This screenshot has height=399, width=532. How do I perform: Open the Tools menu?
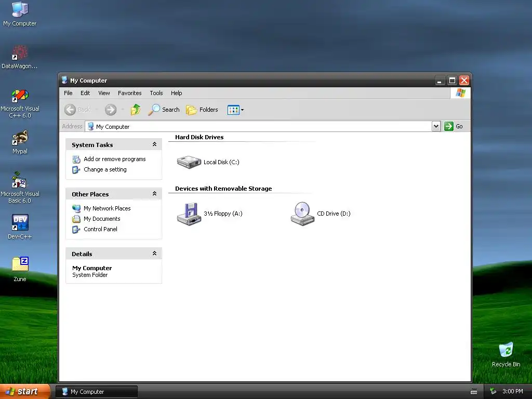[156, 93]
